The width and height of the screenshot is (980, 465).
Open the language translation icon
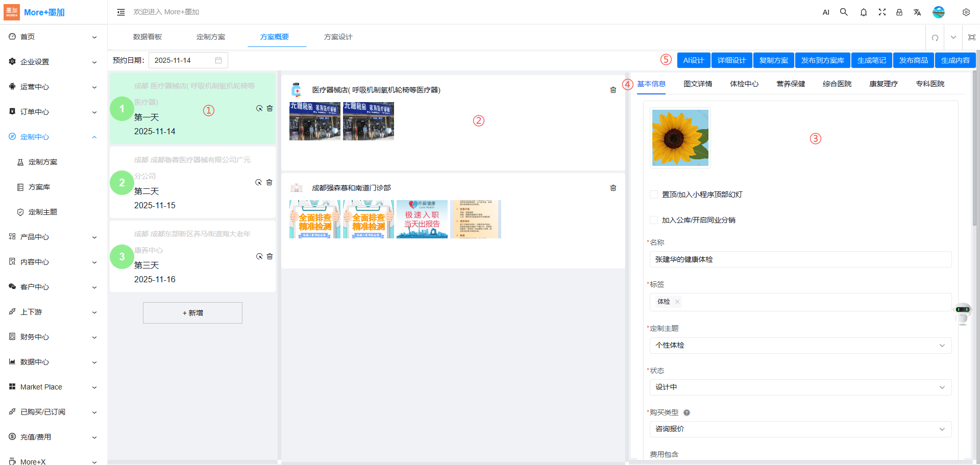917,12
